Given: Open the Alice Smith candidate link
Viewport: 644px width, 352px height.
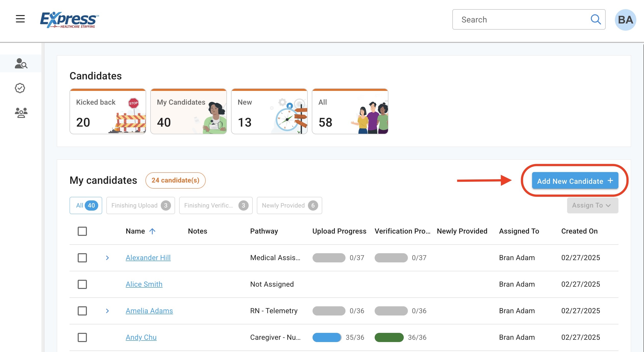Looking at the screenshot, I should (144, 284).
